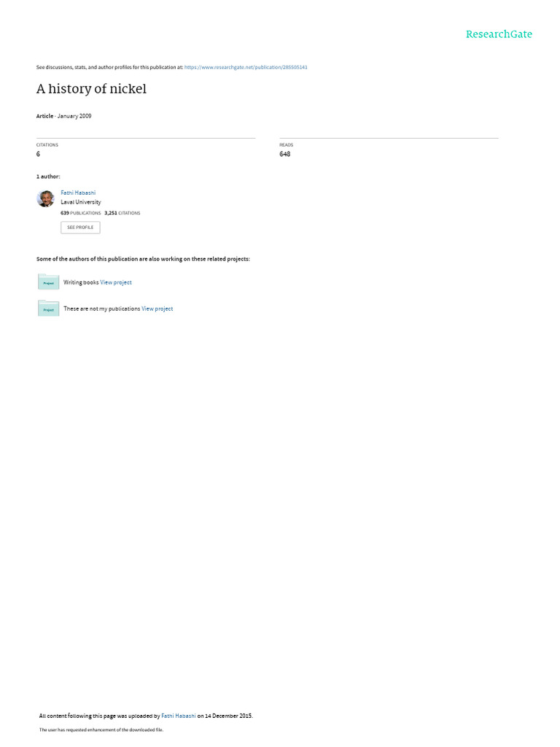Screen dimensions: 560x747
Task: Click the CITATIONS heading label
Action: click(x=47, y=144)
